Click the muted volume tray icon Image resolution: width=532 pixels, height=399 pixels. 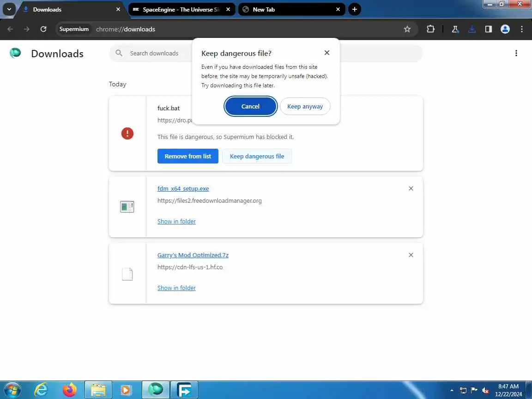coord(485,391)
